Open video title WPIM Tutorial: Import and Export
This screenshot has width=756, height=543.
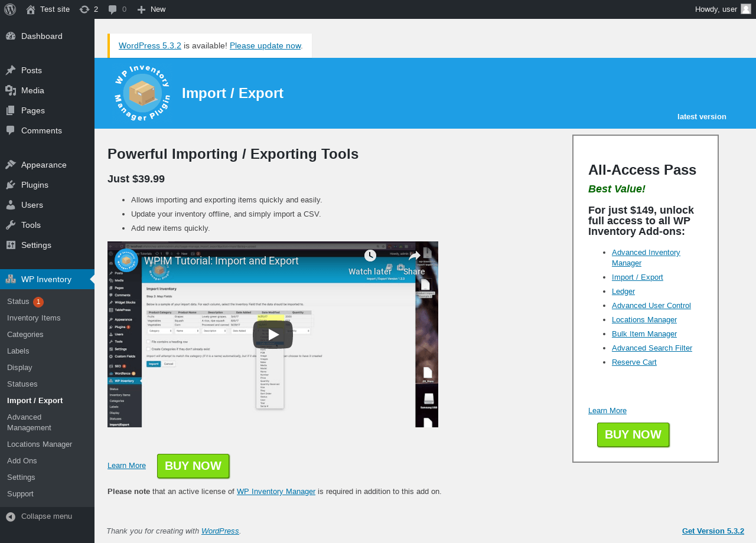pyautogui.click(x=221, y=261)
